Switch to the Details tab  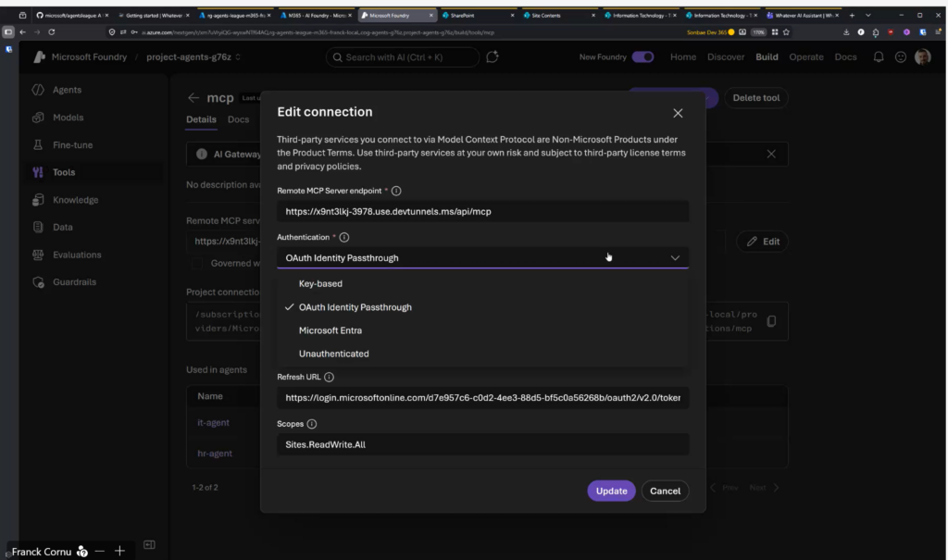tap(201, 119)
